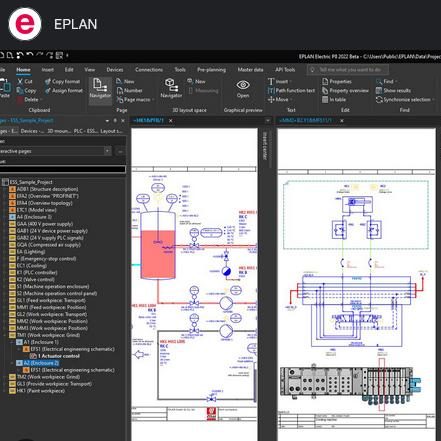Expand the GAA 400 V power supply node

tap(5, 224)
